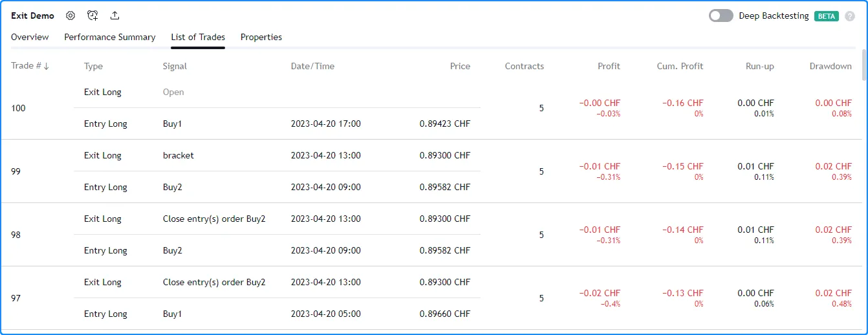Open the Performance Summary tab

pos(110,37)
